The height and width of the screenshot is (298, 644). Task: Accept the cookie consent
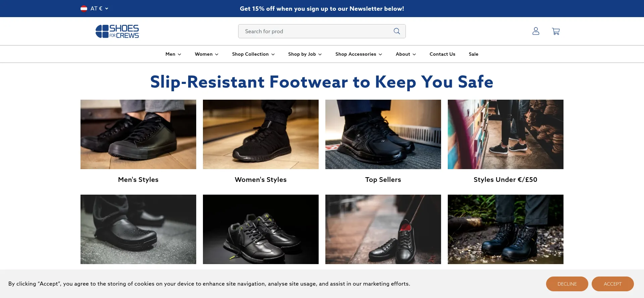pos(612,284)
